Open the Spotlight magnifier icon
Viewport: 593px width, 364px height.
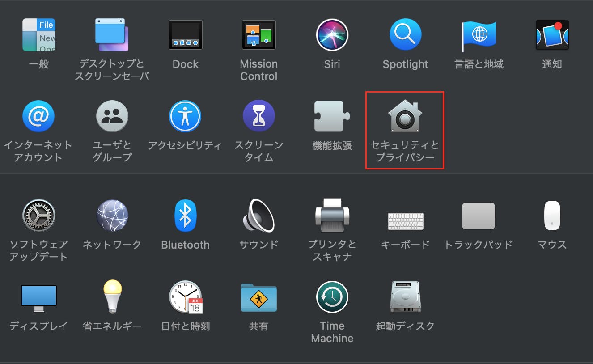406,34
